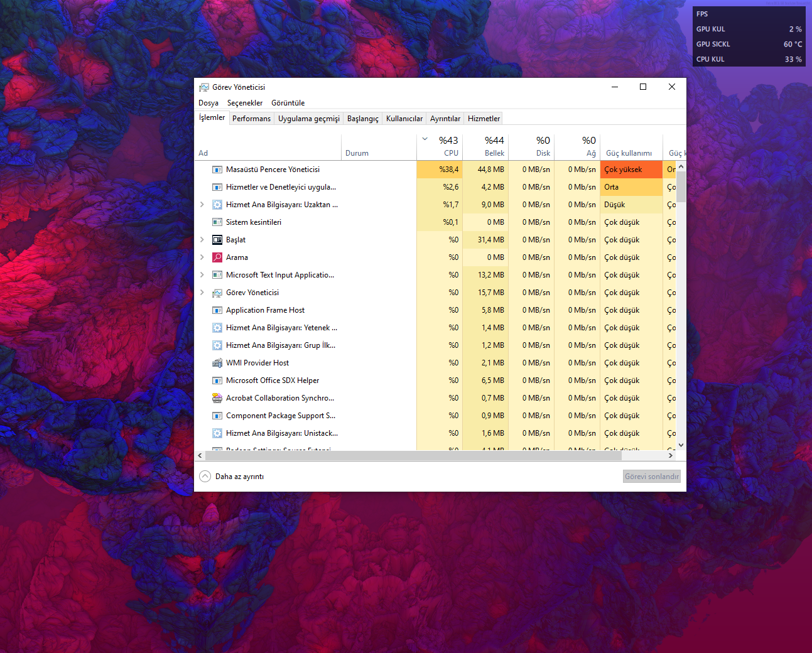Click the vertical scrollbar down arrow

(681, 445)
